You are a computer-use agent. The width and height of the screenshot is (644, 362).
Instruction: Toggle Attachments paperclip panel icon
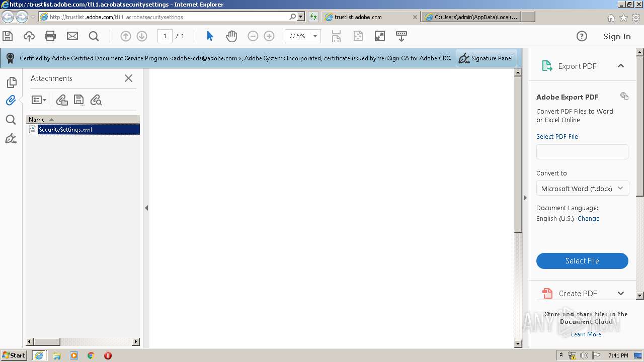coord(11,101)
